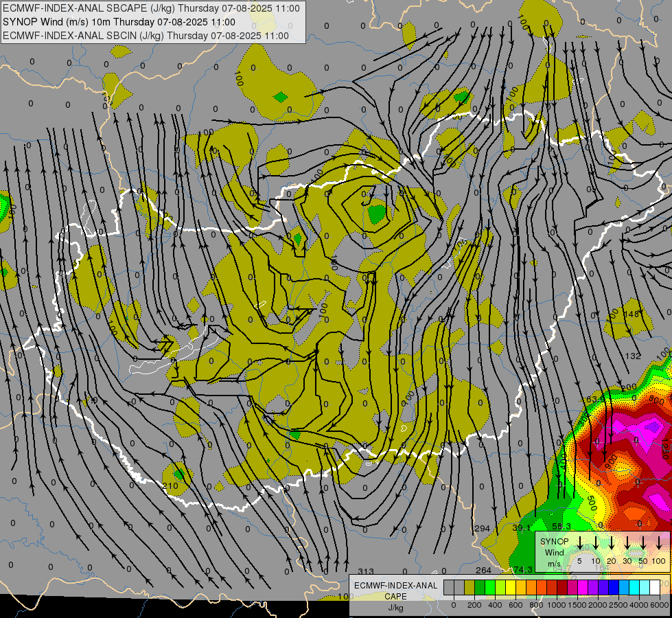Click the 58.3 value on the map

coord(561,526)
